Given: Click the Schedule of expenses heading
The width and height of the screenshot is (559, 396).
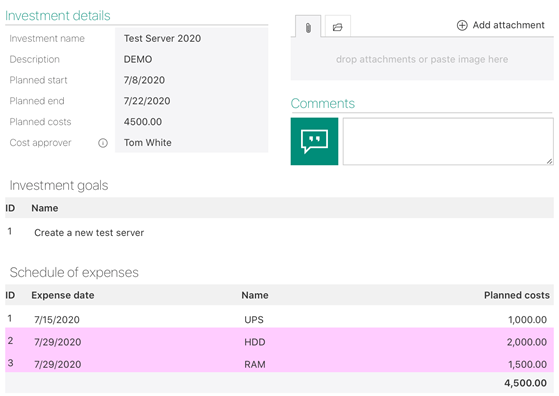Looking at the screenshot, I should coord(74,272).
